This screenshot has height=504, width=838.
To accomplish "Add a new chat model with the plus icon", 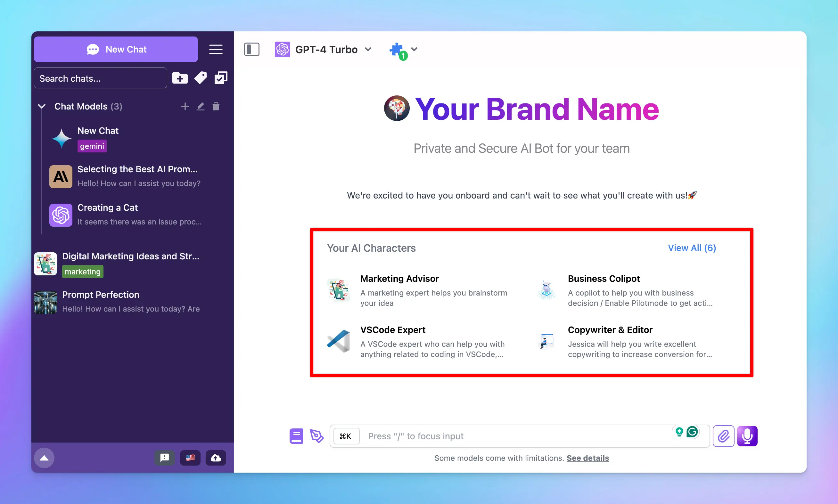I will point(185,106).
